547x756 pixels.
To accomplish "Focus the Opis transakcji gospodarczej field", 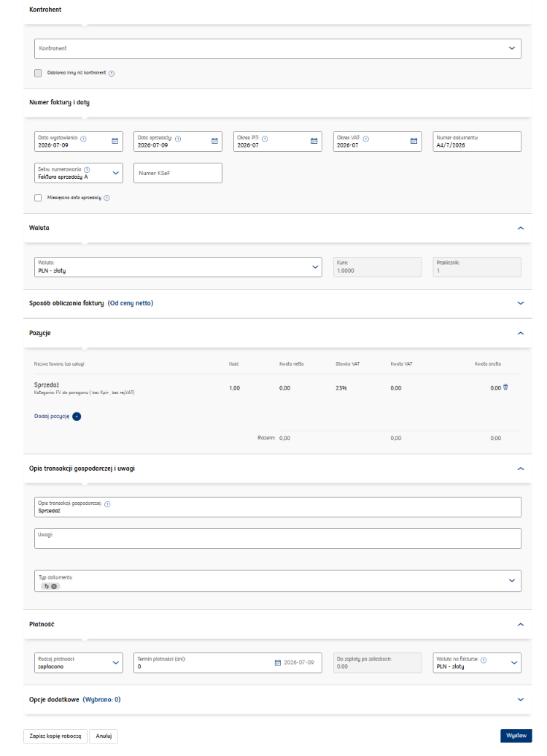I will (278, 507).
